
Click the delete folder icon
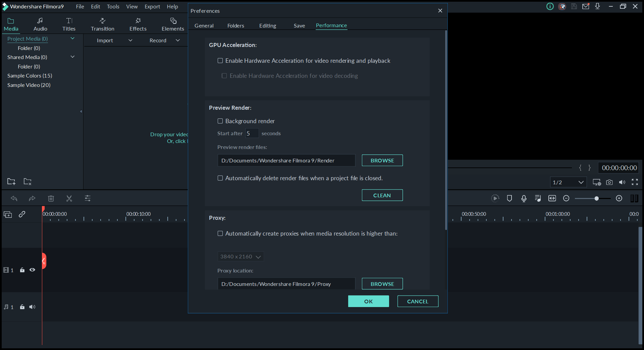28,182
